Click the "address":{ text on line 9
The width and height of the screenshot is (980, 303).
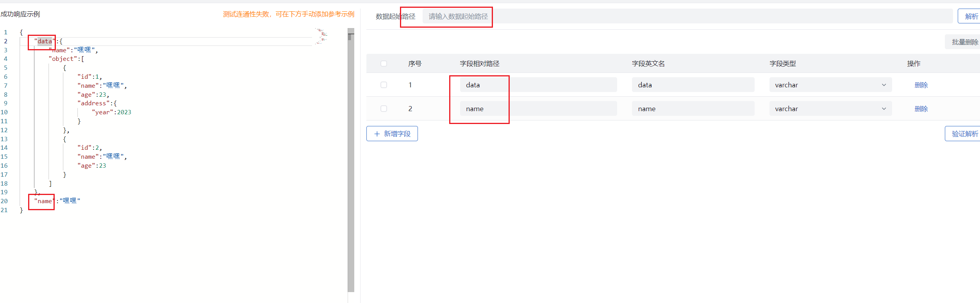point(97,103)
